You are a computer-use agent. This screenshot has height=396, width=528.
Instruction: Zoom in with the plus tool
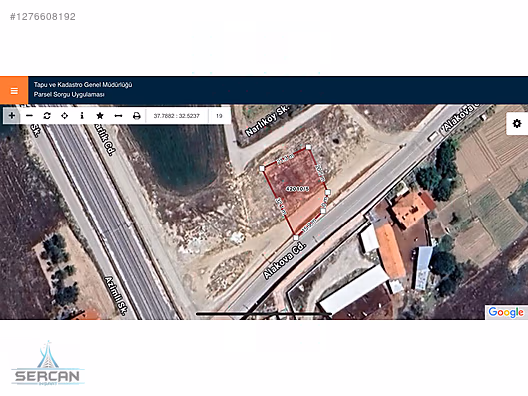tap(12, 116)
